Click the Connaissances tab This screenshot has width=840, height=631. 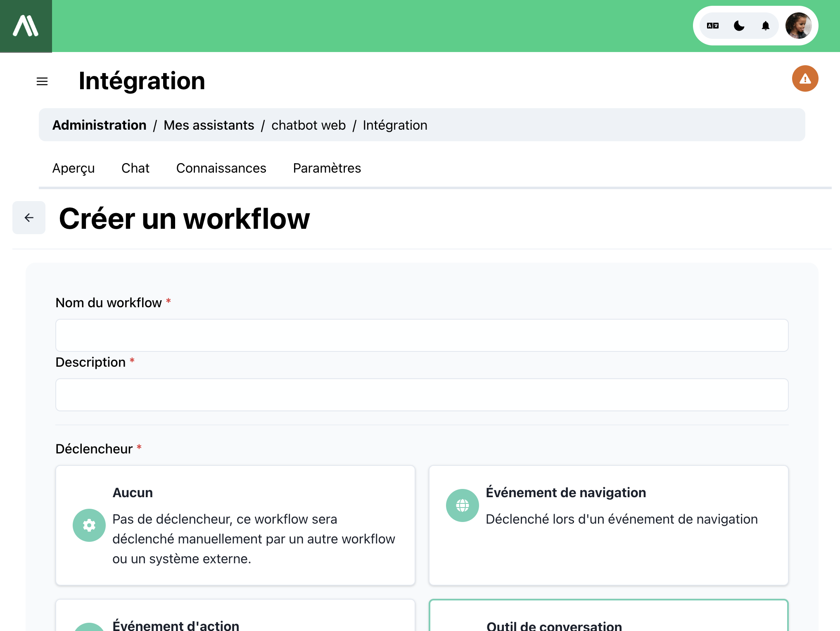click(221, 168)
